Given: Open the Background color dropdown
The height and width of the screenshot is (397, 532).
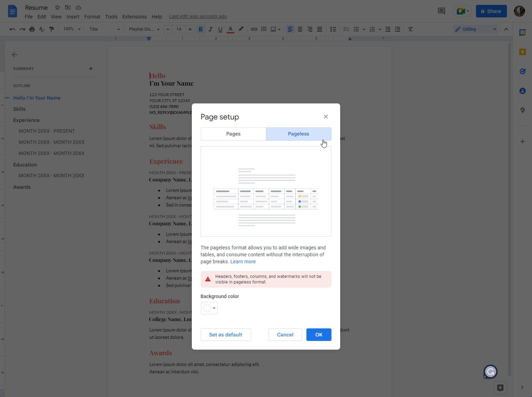Looking at the screenshot, I should [x=209, y=308].
